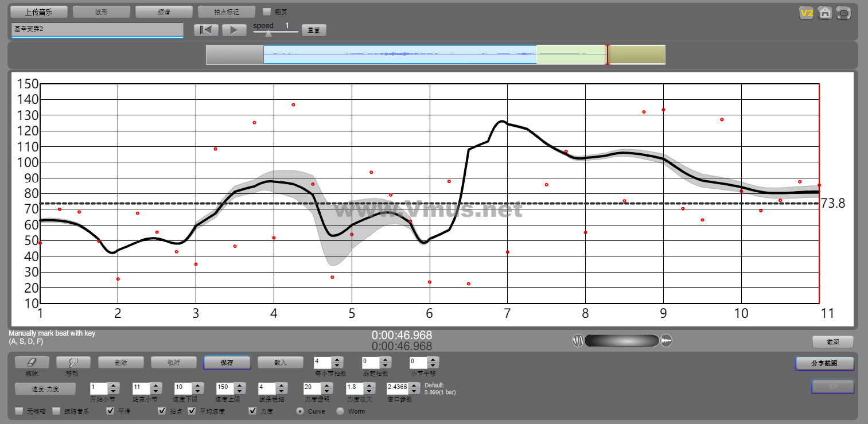Click the 保存 save button
This screenshot has height=424, width=868.
pyautogui.click(x=227, y=363)
